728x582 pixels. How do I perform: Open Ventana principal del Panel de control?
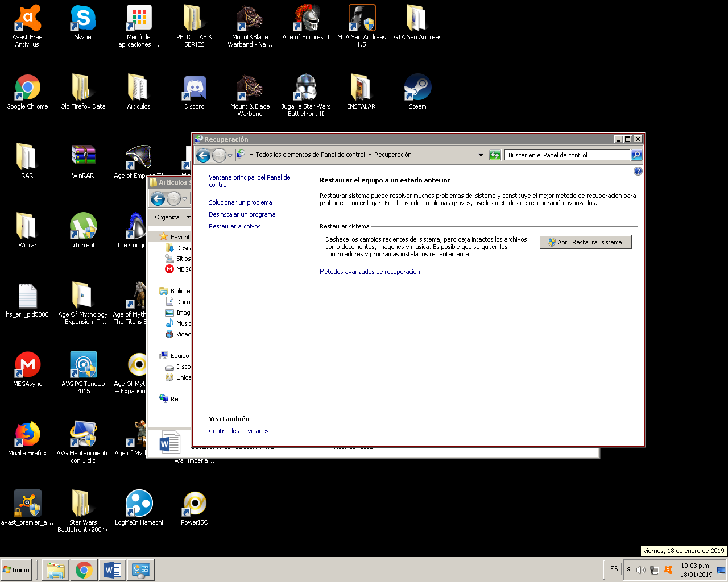[x=249, y=181]
